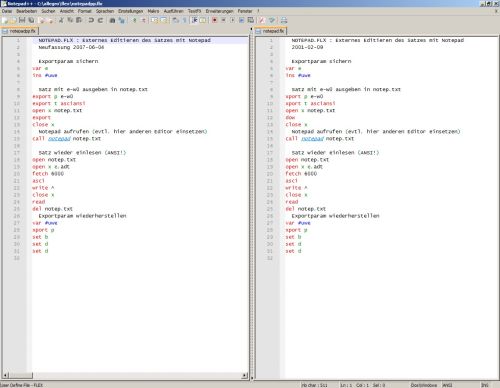Viewport: 500px width, 388px height.
Task: Click the Stop recording macro icon
Action: pyautogui.click(x=224, y=20)
